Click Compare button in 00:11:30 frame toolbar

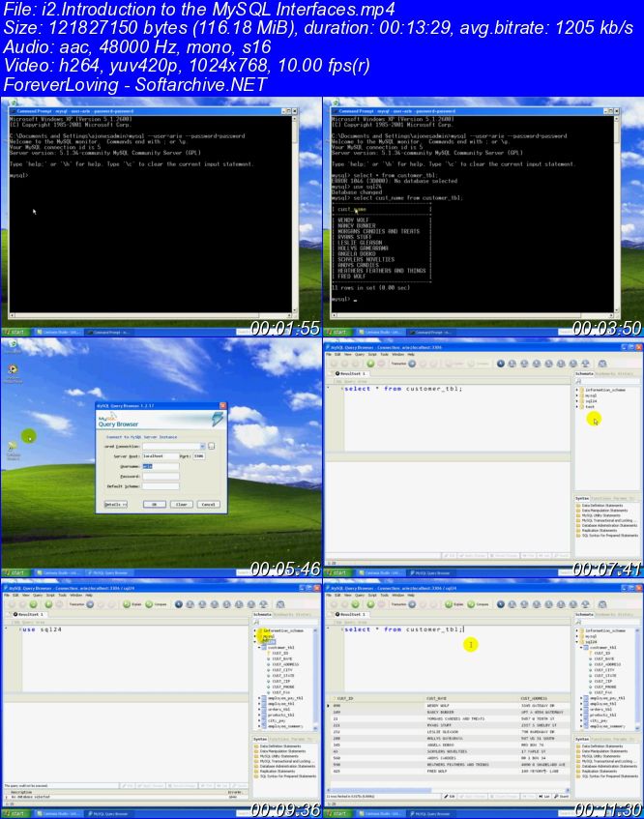477,604
